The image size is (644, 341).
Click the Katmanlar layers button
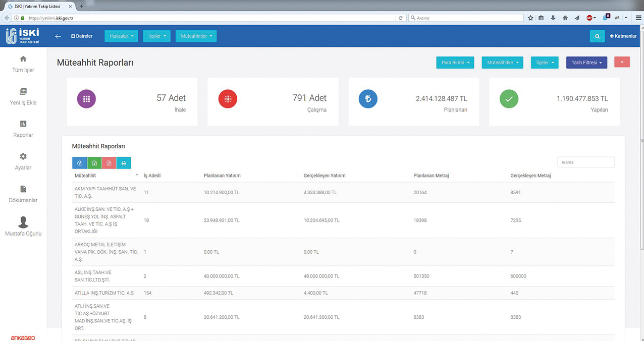(x=623, y=36)
